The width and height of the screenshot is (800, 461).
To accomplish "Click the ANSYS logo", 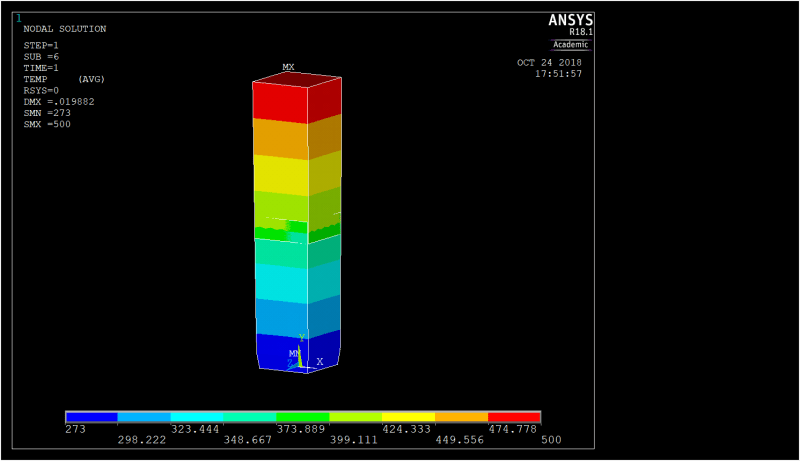I will [570, 20].
